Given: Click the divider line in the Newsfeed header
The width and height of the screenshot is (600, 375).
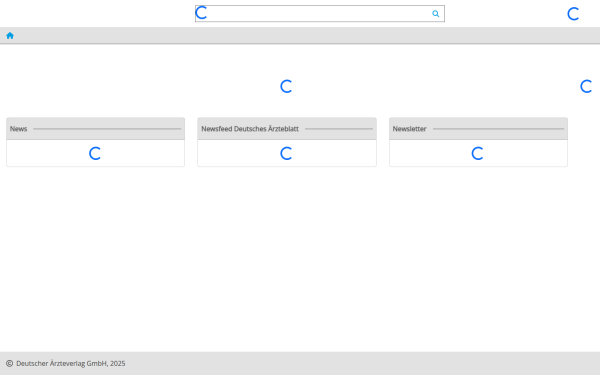Looking at the screenshot, I should [x=339, y=129].
